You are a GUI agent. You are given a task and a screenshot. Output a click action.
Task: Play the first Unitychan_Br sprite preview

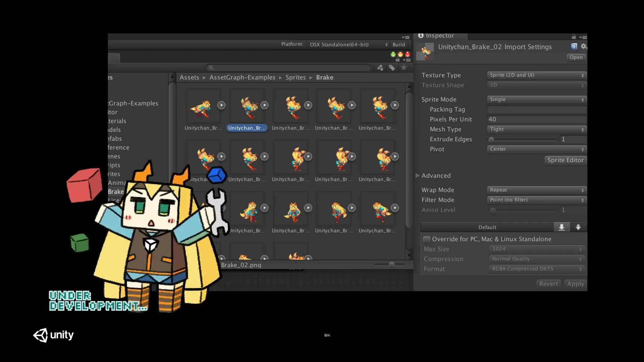[221, 105]
